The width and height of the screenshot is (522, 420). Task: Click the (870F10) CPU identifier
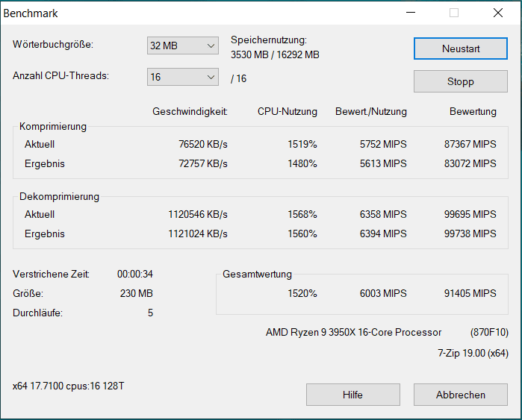[x=489, y=332]
